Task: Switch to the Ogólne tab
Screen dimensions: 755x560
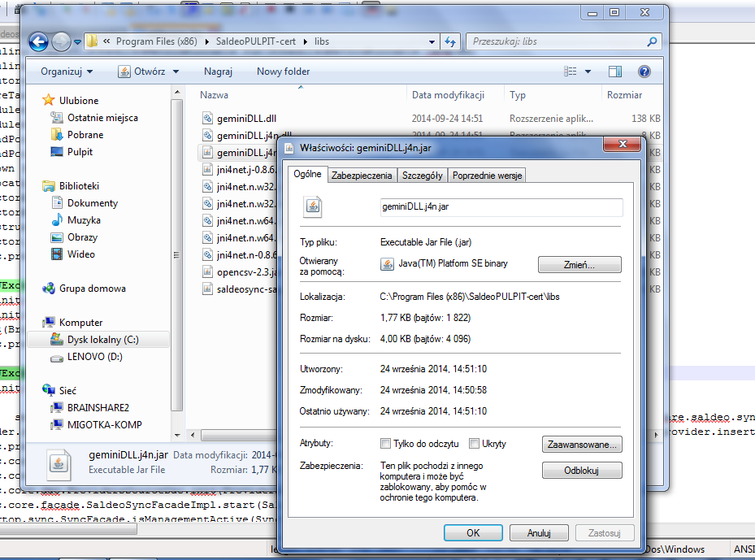Action: [308, 174]
